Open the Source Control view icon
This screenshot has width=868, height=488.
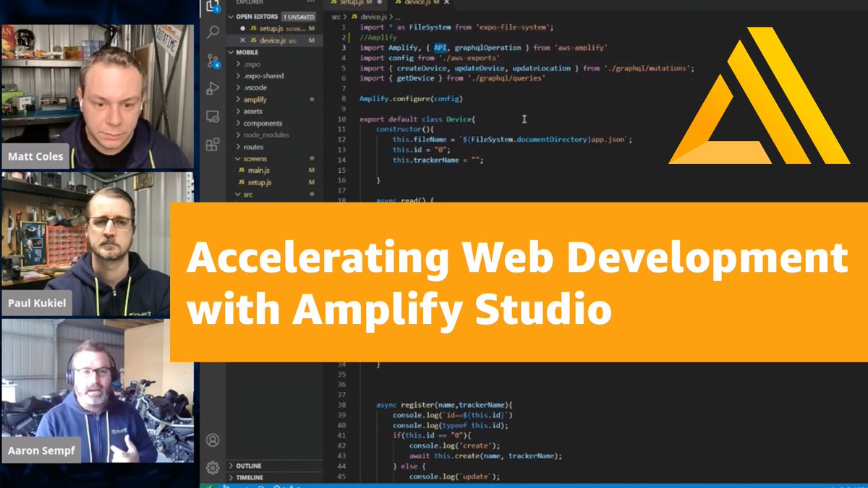(x=213, y=61)
